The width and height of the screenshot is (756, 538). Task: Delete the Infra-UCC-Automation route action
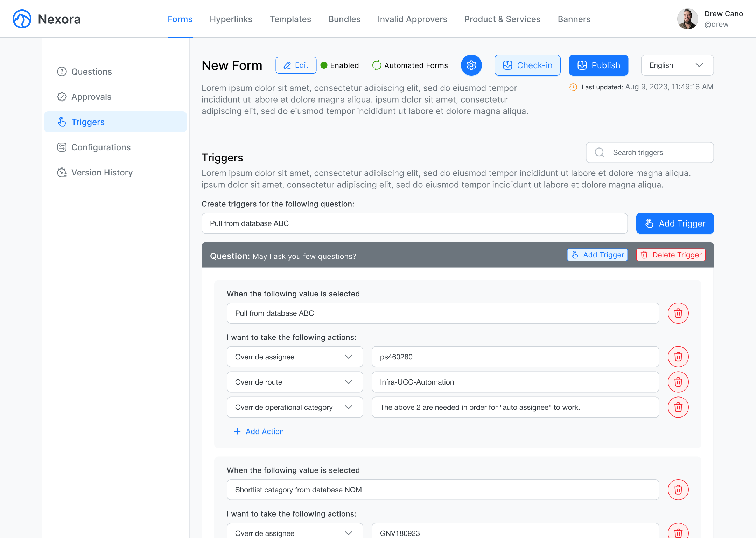(x=678, y=382)
